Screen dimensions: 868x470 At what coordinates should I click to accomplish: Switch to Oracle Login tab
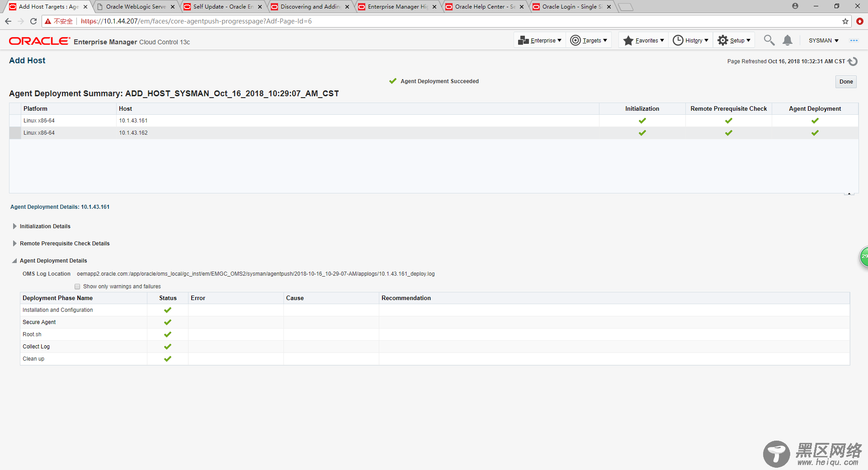pos(572,7)
